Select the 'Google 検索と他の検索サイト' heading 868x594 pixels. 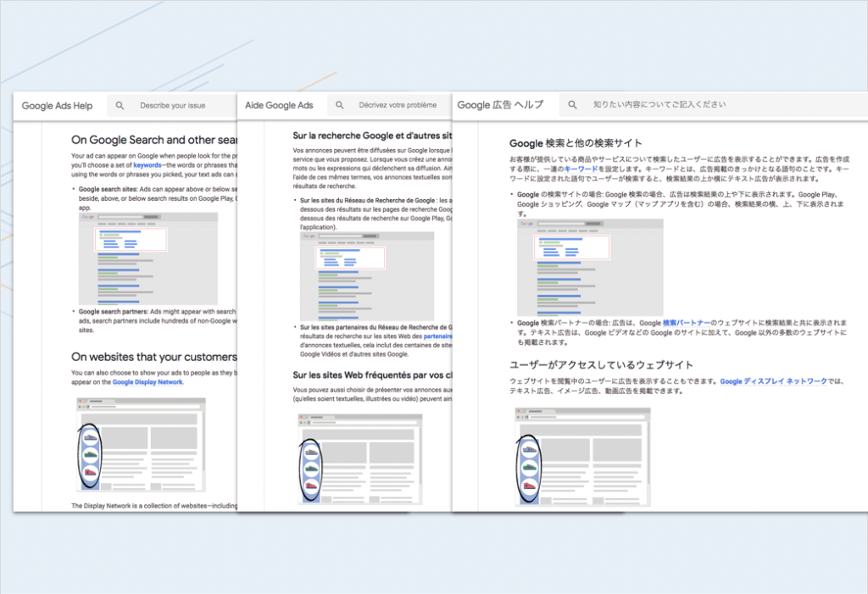tap(576, 143)
